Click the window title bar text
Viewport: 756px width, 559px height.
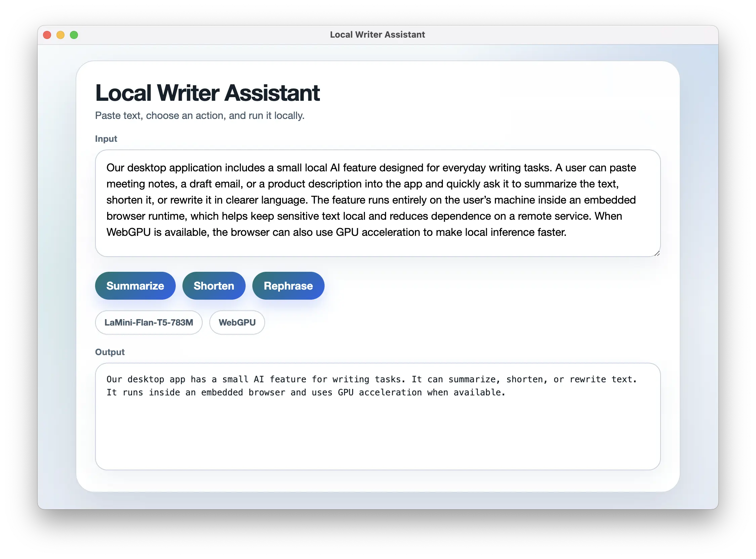tap(378, 34)
